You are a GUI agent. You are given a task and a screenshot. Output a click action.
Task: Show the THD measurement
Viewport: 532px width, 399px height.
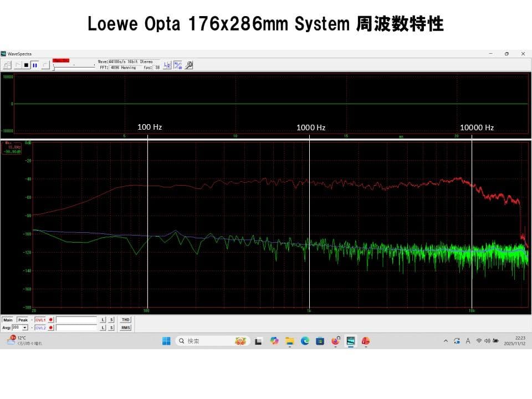point(126,320)
